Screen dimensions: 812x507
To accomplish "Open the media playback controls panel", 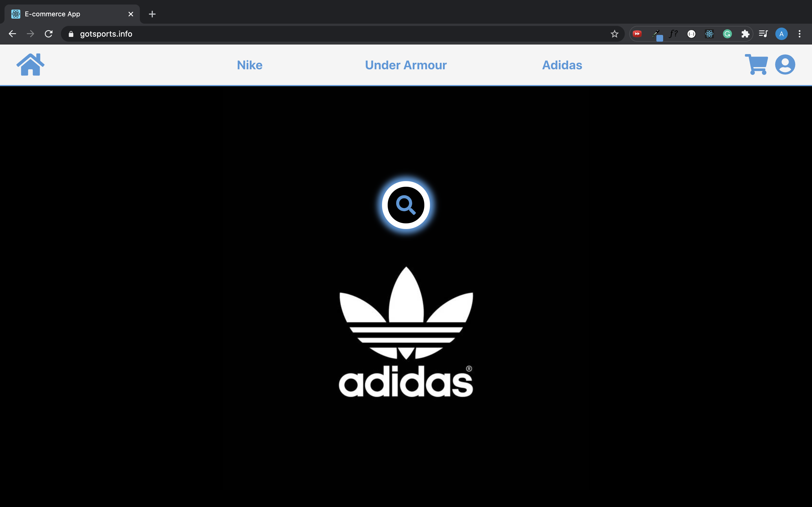I will click(x=763, y=34).
